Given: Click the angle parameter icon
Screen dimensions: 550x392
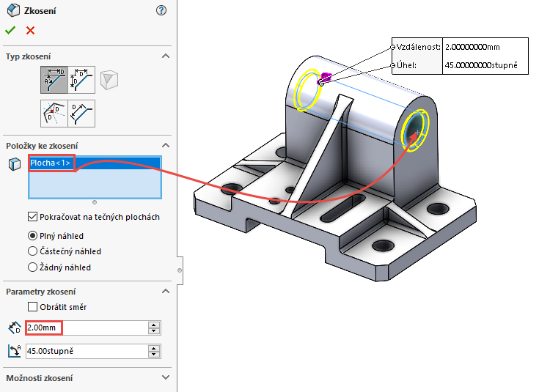Looking at the screenshot, I should pyautogui.click(x=15, y=351).
